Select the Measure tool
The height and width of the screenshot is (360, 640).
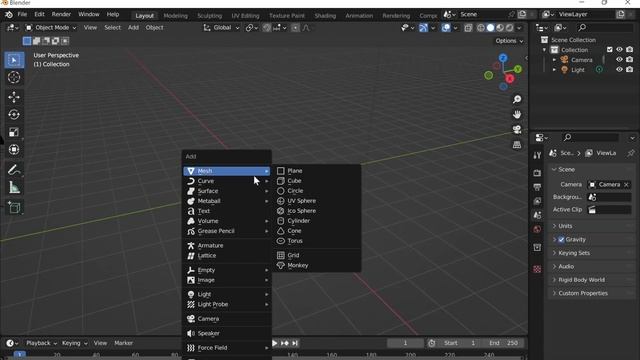coord(14,187)
